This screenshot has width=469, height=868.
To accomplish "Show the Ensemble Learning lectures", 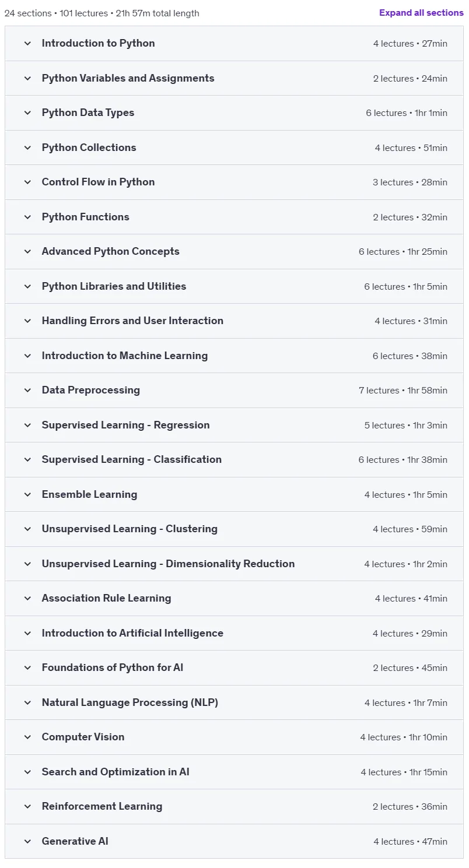I will 234,494.
